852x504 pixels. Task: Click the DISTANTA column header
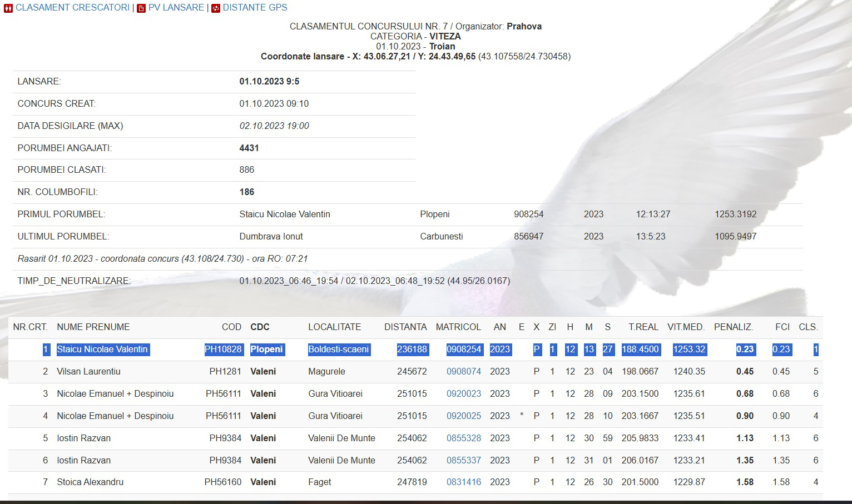pyautogui.click(x=405, y=327)
